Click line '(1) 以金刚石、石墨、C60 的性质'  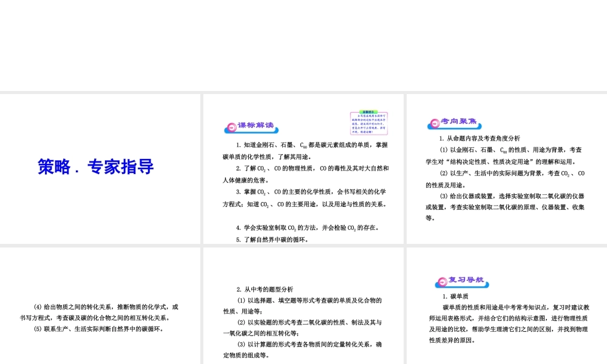point(511,150)
